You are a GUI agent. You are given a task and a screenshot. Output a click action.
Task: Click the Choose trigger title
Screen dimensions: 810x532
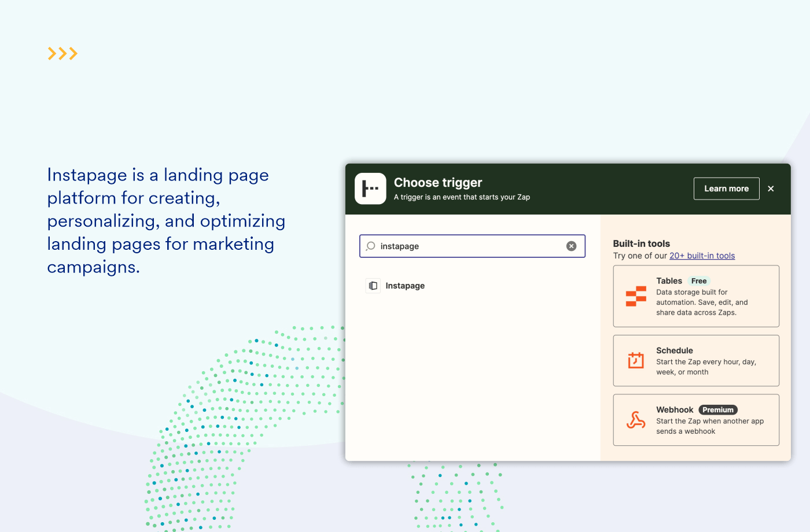tap(438, 183)
